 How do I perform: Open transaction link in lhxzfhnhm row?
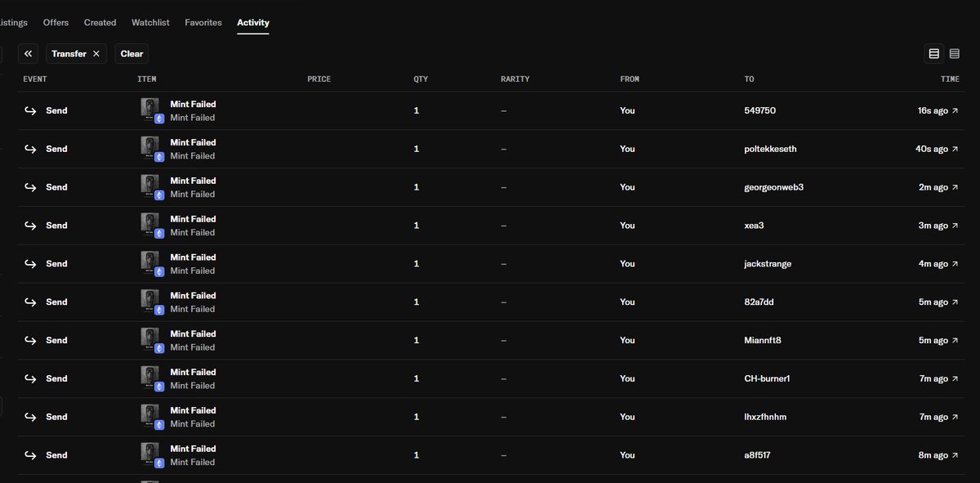point(955,417)
